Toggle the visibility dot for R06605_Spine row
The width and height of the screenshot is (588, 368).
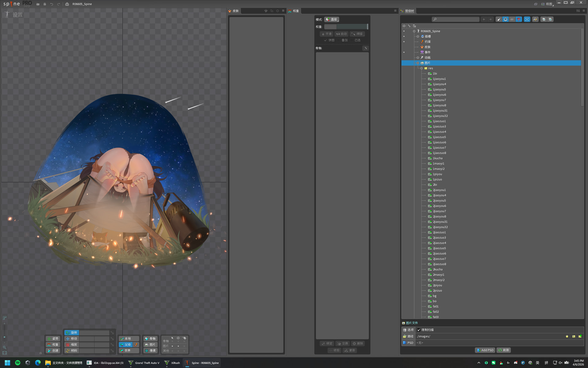pyautogui.click(x=404, y=31)
